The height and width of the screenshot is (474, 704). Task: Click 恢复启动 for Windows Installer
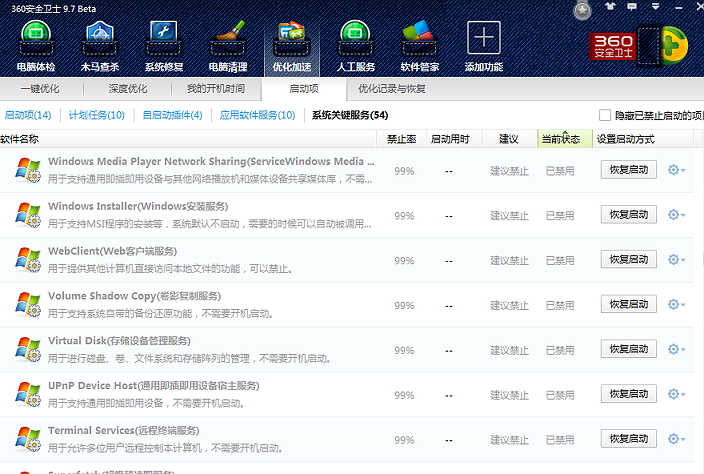[629, 215]
